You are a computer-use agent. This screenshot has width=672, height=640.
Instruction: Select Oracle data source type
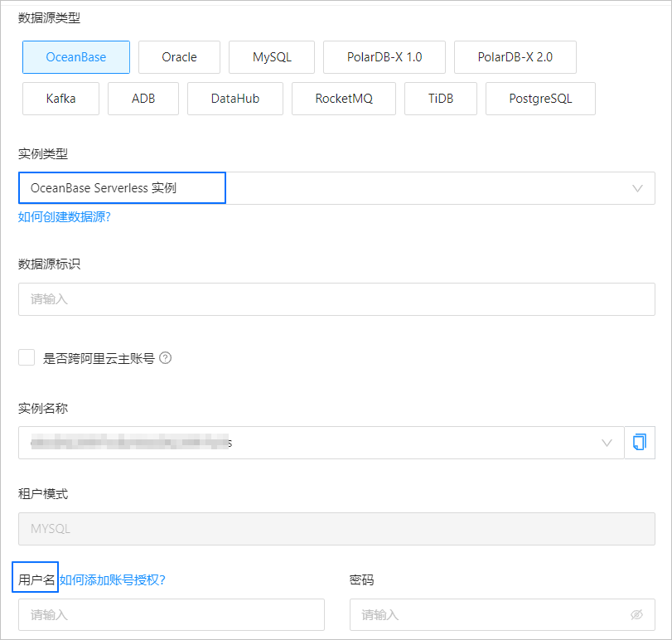pyautogui.click(x=179, y=57)
